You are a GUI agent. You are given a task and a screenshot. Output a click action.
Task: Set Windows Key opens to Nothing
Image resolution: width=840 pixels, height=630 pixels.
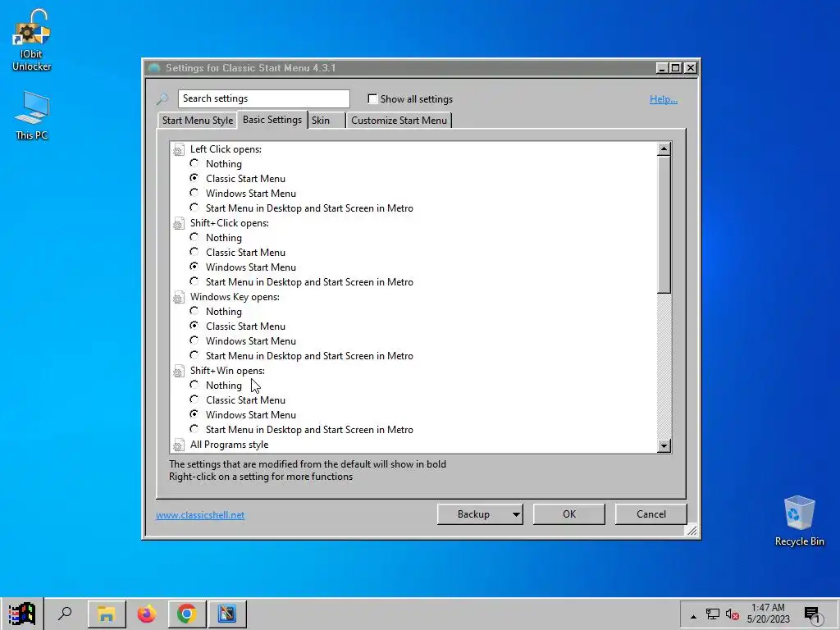[194, 311]
